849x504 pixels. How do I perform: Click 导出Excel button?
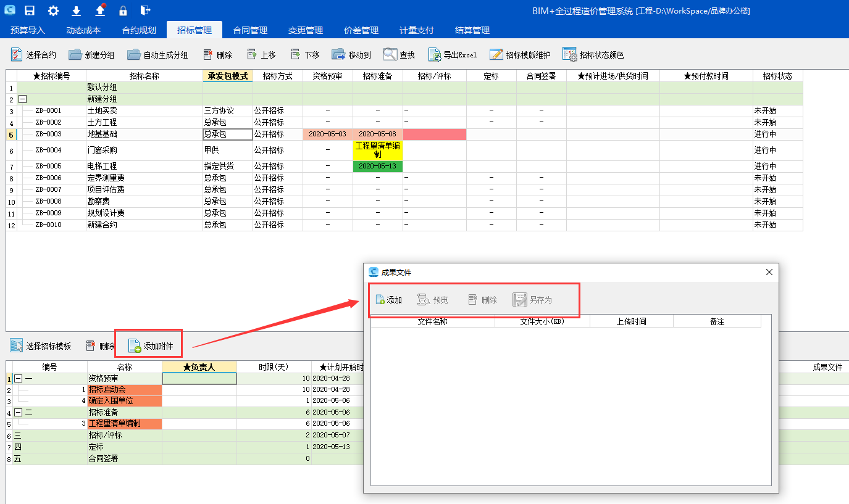click(453, 55)
